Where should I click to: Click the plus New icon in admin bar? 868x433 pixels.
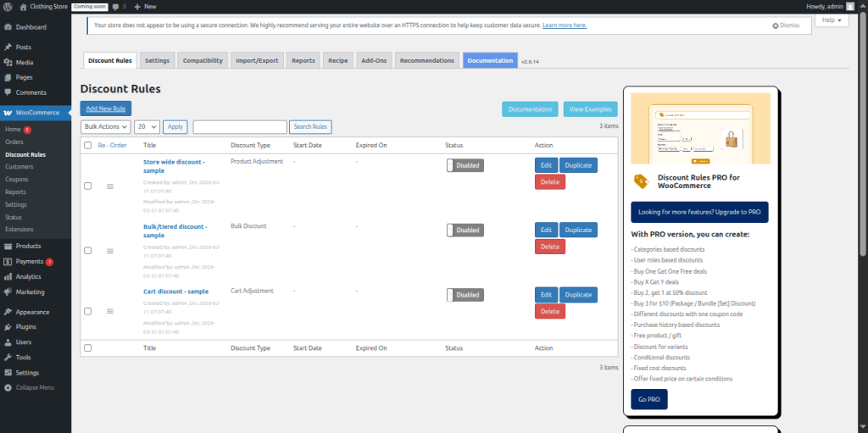[137, 7]
